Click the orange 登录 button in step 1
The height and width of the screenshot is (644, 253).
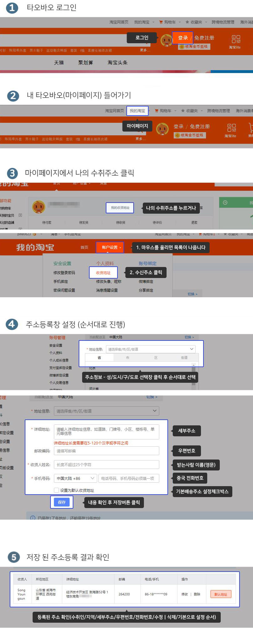point(183,38)
